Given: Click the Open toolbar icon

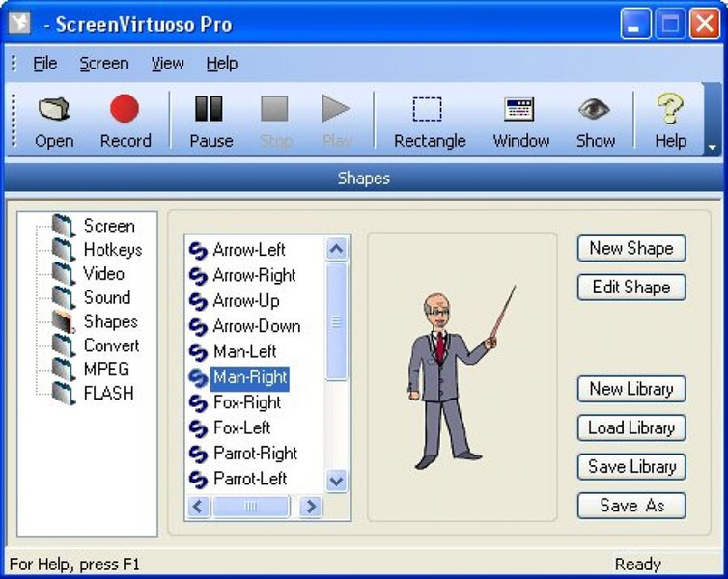Looking at the screenshot, I should (x=54, y=109).
